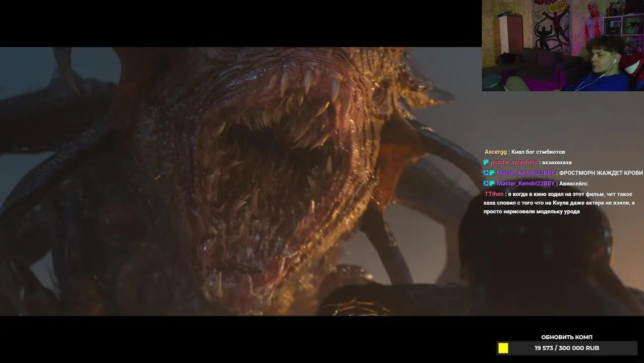
Task: Click the 19 573 / 300 000 RUB goal bar
Action: pos(567,348)
